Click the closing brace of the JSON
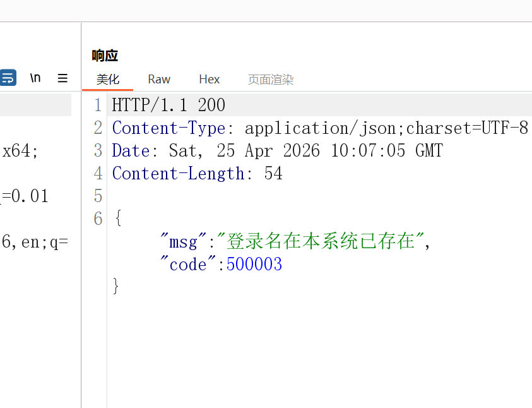This screenshot has width=532, height=408. click(115, 286)
